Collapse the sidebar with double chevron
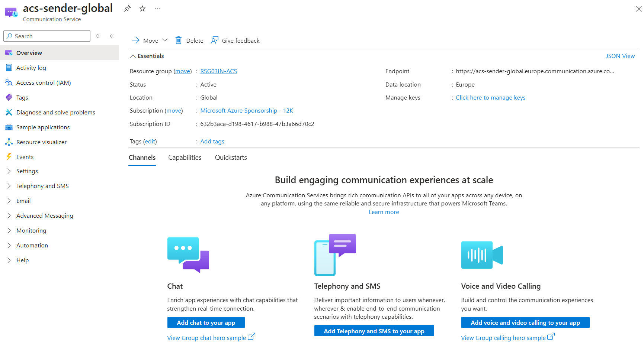Screen dimensions: 644x347 [112, 36]
